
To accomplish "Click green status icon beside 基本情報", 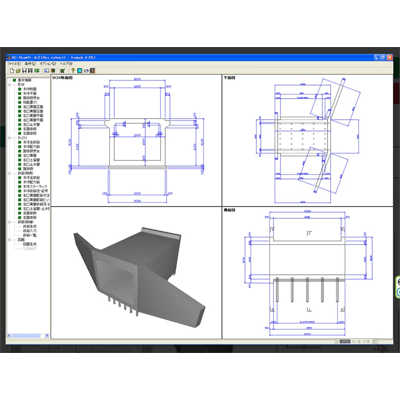I will click(14, 80).
